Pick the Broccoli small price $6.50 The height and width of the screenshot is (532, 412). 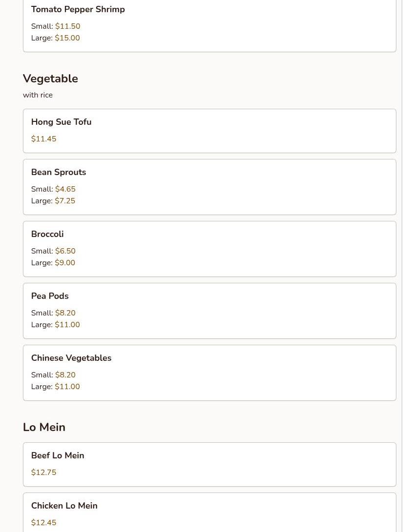[x=65, y=251]
